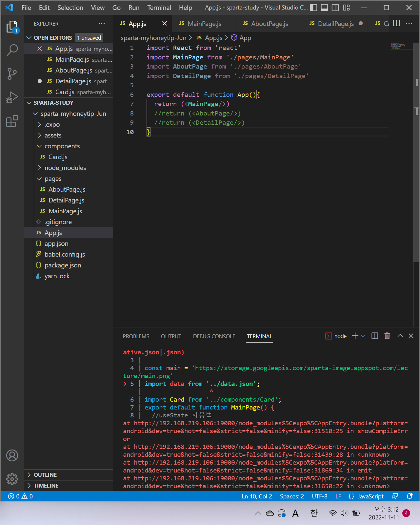Collapse the SPARTA-STUDY workspace section
420x525 pixels.
[29, 103]
